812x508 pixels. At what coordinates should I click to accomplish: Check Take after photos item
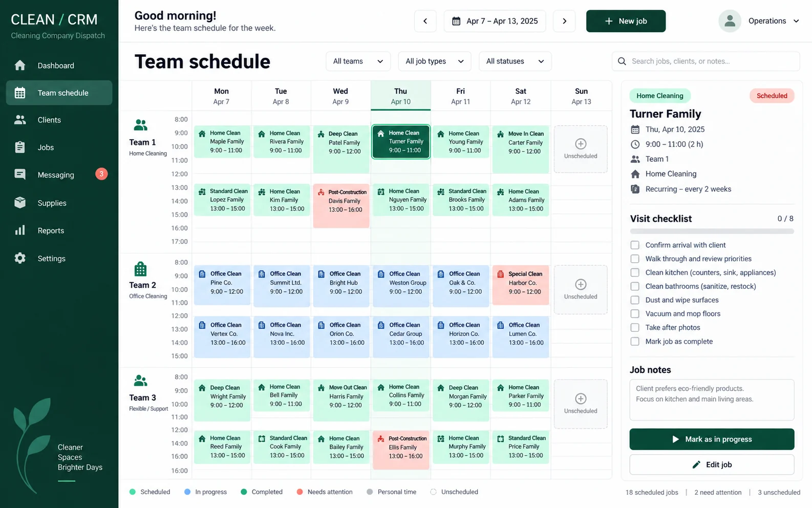click(635, 328)
